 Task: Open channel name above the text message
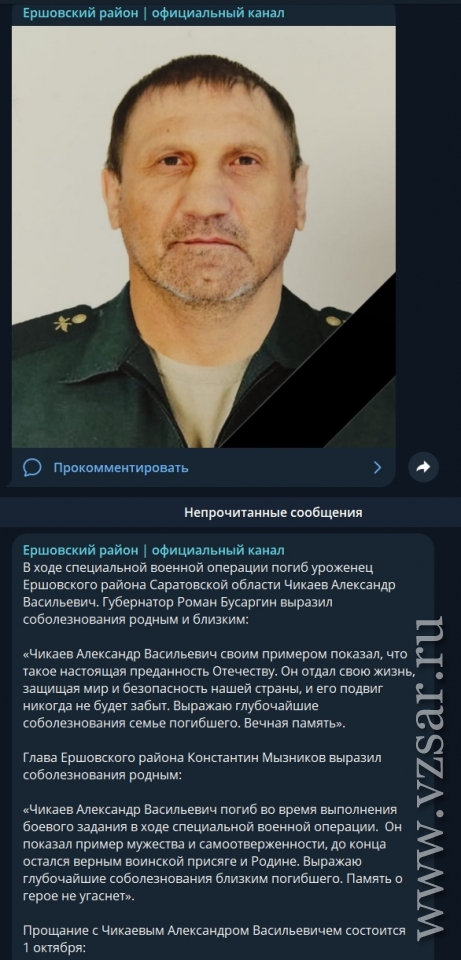[154, 550]
